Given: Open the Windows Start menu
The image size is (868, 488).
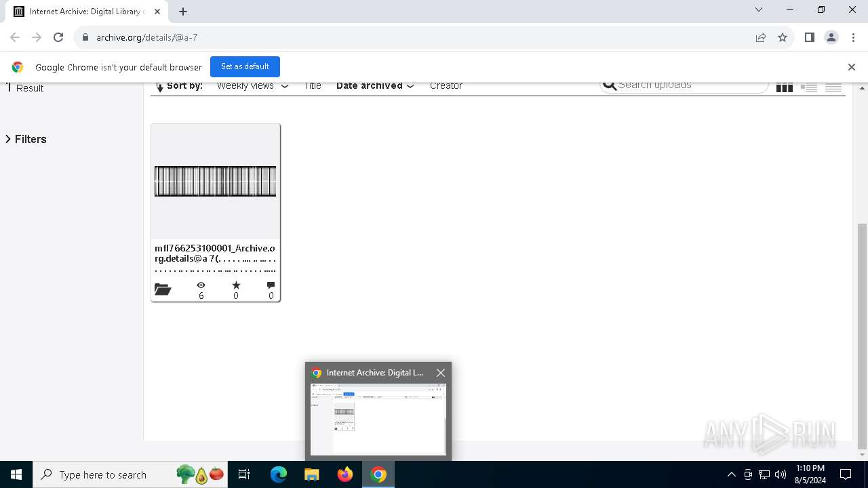Looking at the screenshot, I should click(16, 474).
